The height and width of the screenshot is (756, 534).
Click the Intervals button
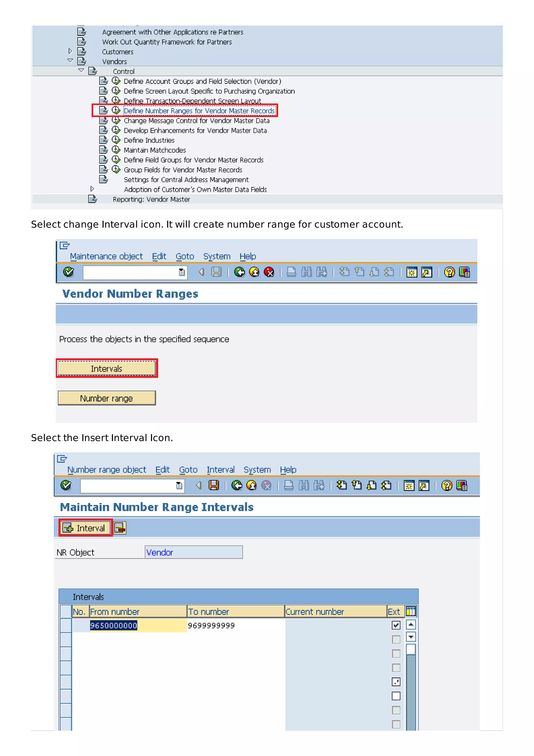point(107,368)
